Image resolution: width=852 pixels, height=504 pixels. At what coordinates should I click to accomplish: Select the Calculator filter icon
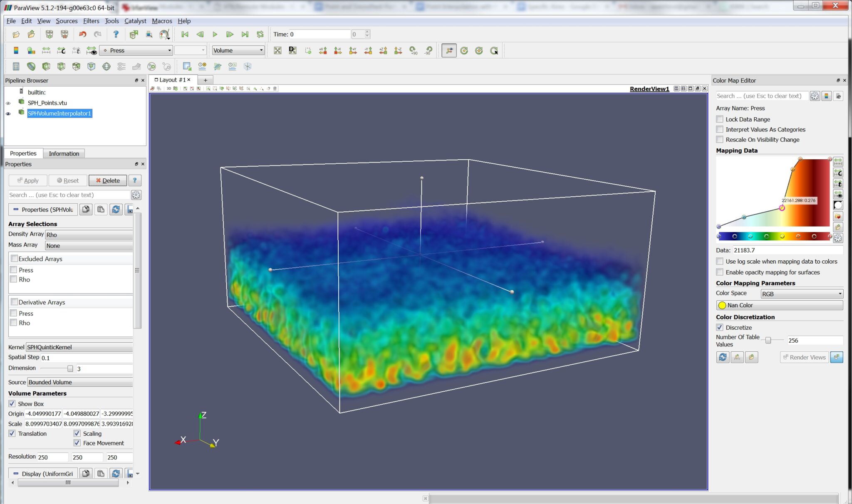[x=16, y=67]
